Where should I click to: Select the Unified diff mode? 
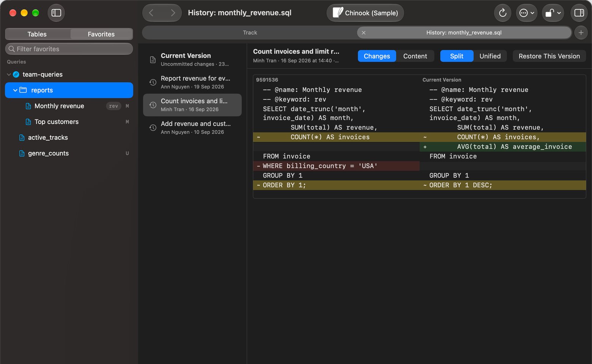click(490, 56)
